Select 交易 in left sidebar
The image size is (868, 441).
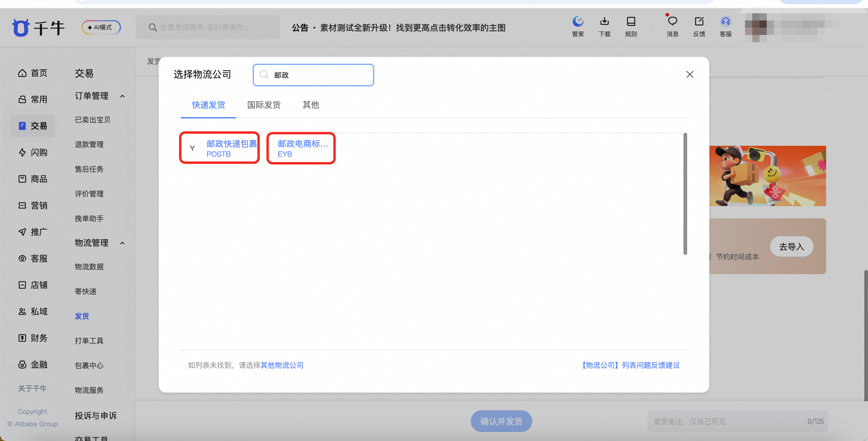click(33, 126)
